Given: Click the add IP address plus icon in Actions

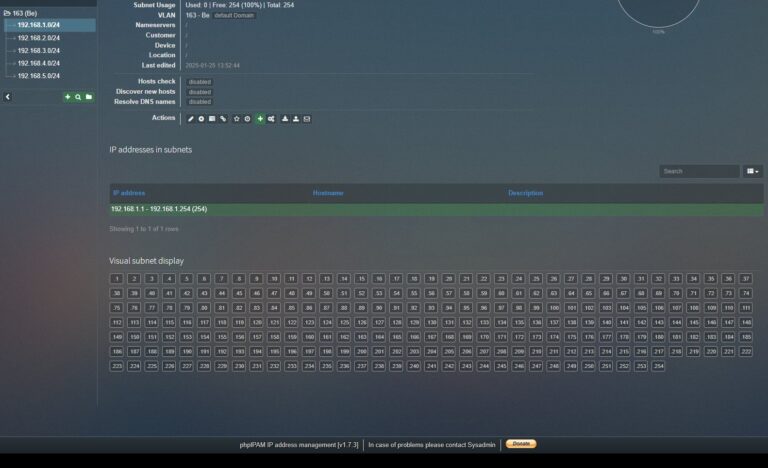Looking at the screenshot, I should (260, 119).
